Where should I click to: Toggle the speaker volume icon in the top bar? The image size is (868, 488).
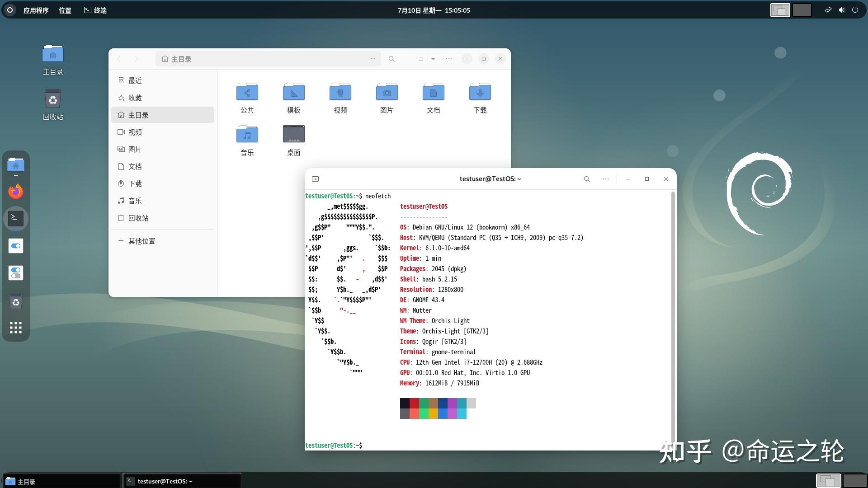tap(841, 10)
